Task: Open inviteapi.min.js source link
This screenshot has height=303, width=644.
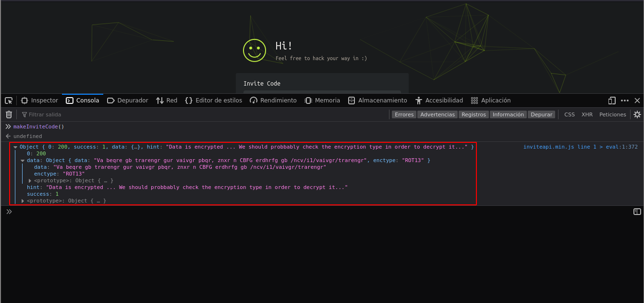Action: tap(581, 147)
